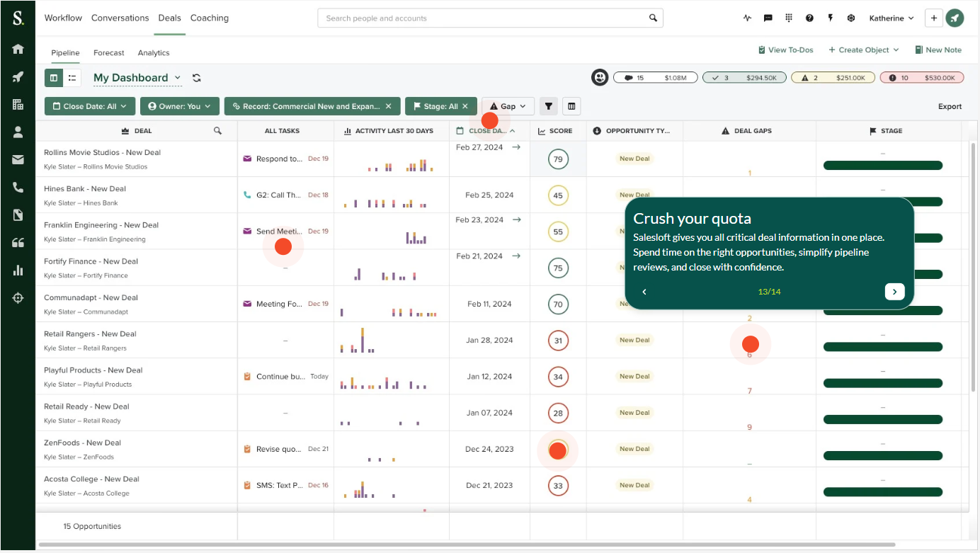Remove the Stage: All filter
The width and height of the screenshot is (980, 553).
tap(465, 106)
